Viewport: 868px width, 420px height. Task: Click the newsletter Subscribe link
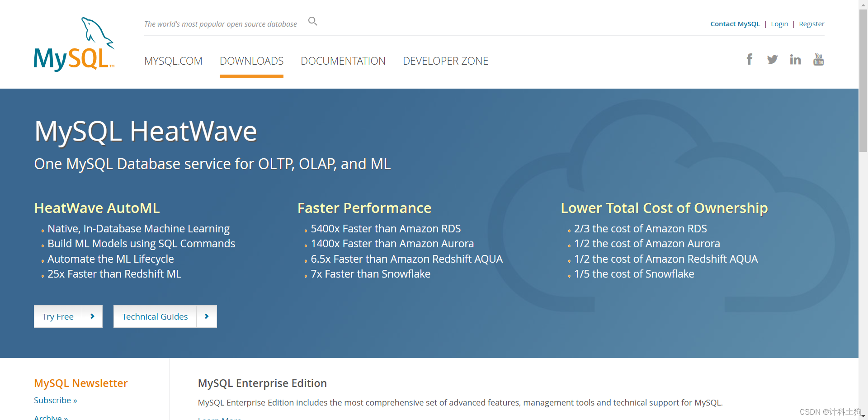[56, 401]
